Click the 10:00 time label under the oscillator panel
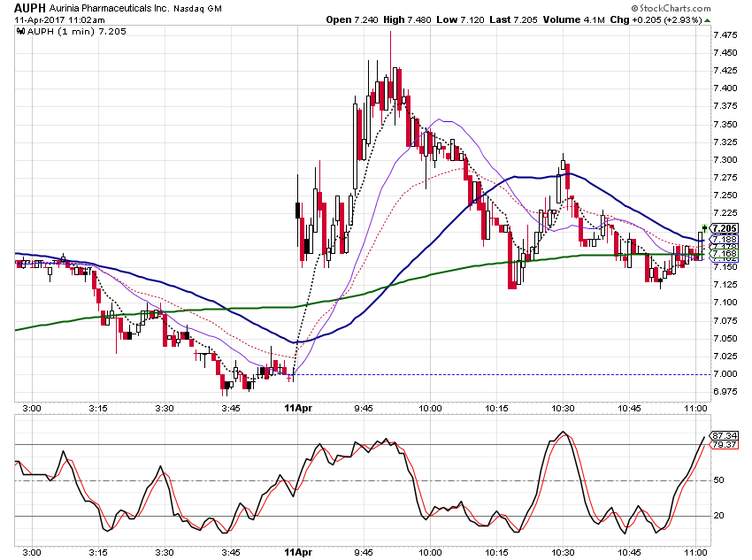Screen dimensions: 752x560 pyautogui.click(x=430, y=552)
